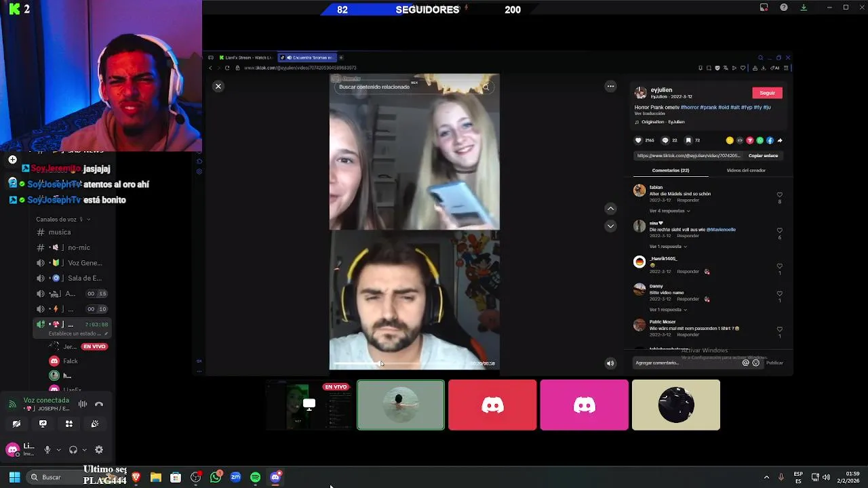Click the embed code share icon
Image resolution: width=868 pixels, height=488 pixels.
click(x=740, y=140)
